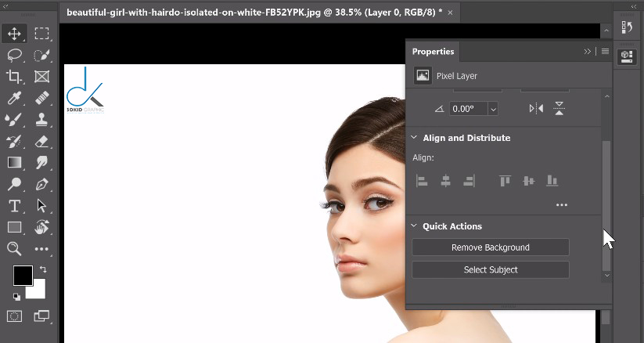The height and width of the screenshot is (343, 644).
Task: Align right edges
Action: (469, 181)
